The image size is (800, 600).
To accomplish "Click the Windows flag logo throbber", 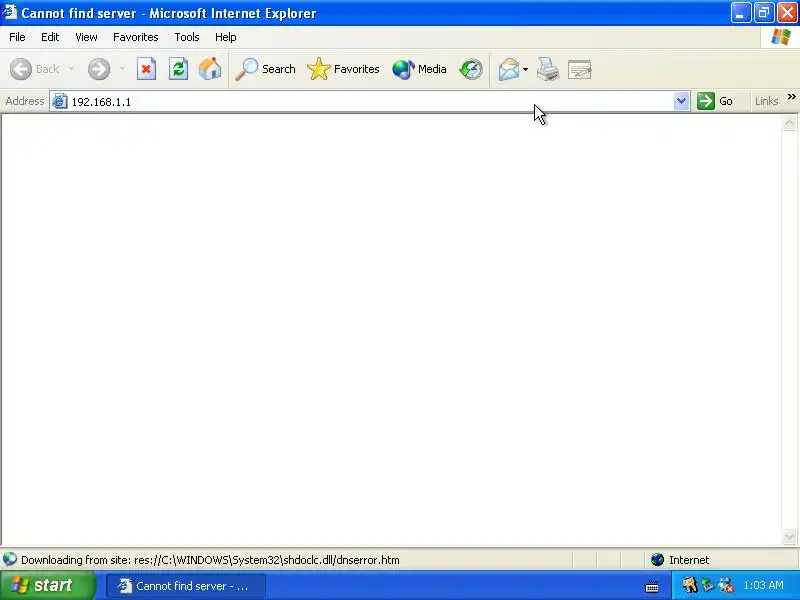I will pos(781,37).
